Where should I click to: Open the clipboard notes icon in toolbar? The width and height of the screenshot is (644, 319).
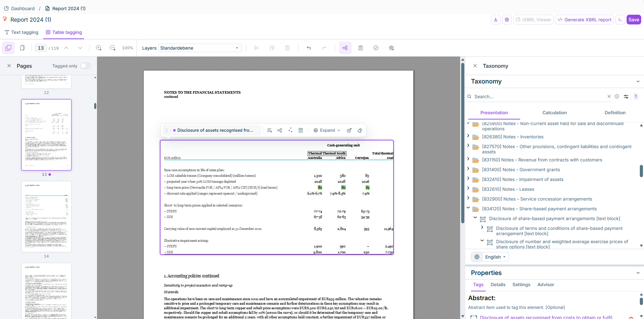(x=361, y=48)
